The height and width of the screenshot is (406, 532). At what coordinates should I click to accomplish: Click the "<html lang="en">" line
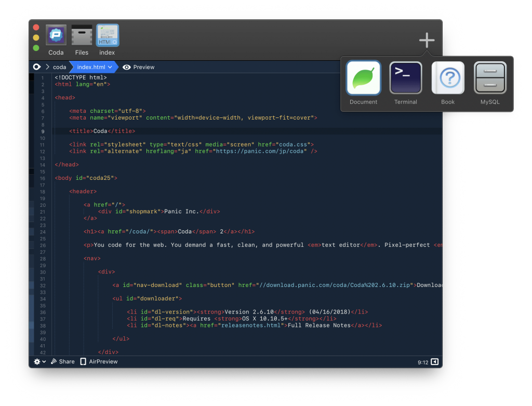[x=83, y=84]
